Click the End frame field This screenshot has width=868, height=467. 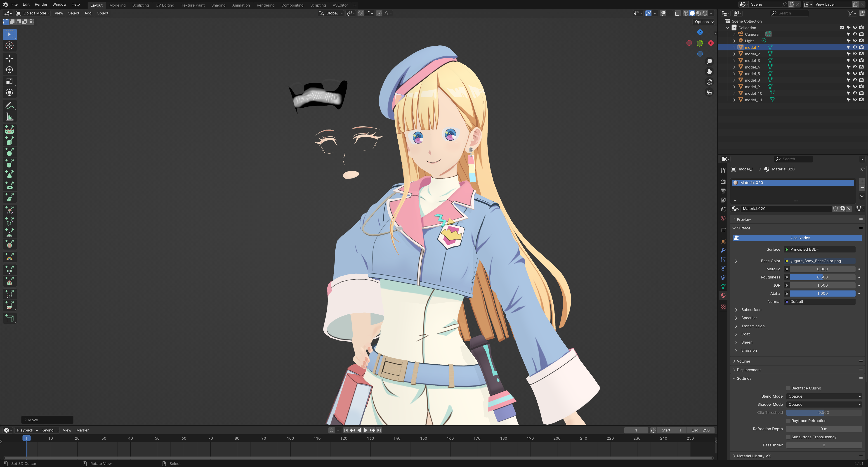click(701, 430)
